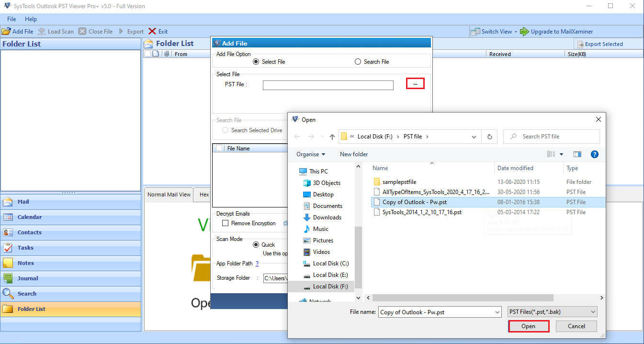Click the Add File toolbar icon
Viewport: 644px width, 344px height.
[x=6, y=31]
